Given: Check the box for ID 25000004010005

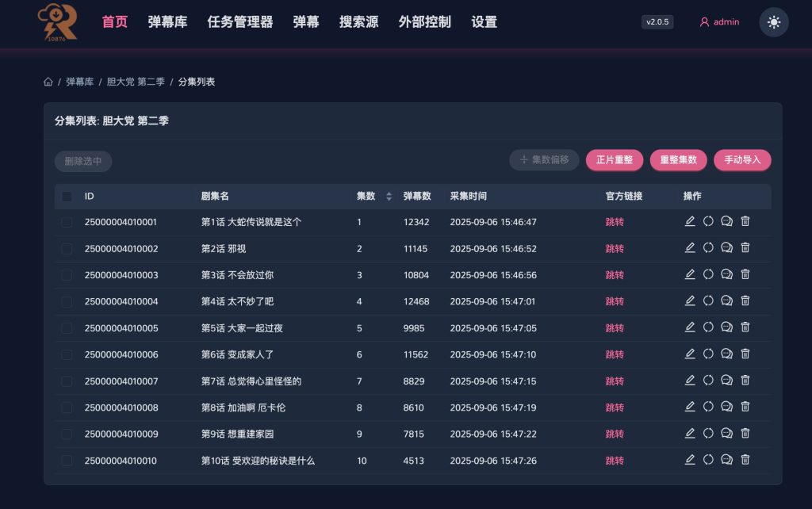Looking at the screenshot, I should pyautogui.click(x=67, y=328).
